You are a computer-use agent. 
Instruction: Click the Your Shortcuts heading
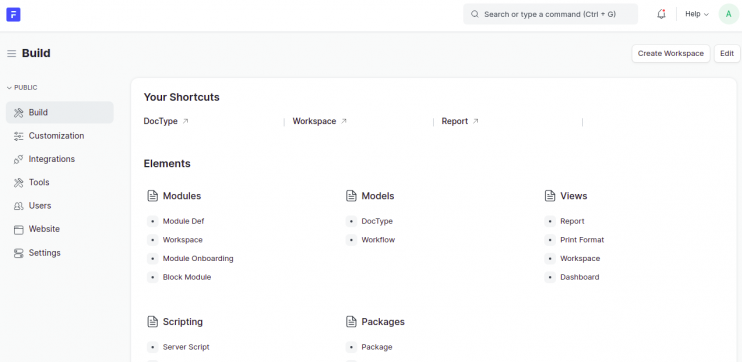[182, 97]
